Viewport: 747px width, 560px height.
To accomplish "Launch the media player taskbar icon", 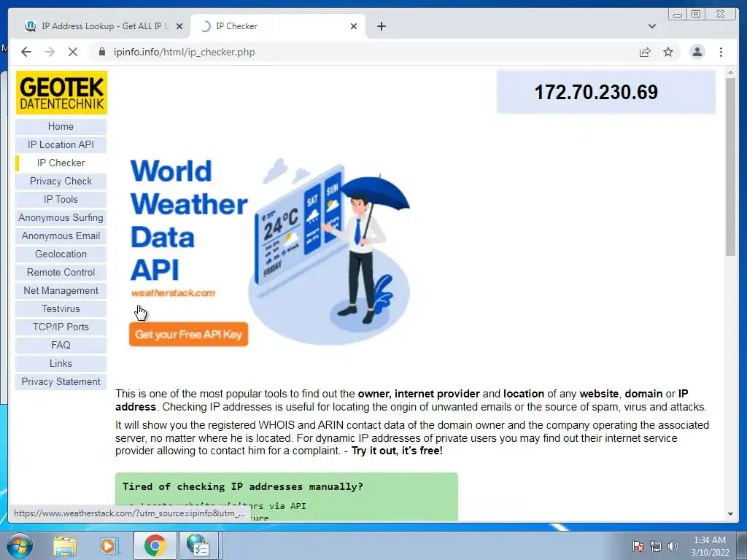I will (x=109, y=545).
